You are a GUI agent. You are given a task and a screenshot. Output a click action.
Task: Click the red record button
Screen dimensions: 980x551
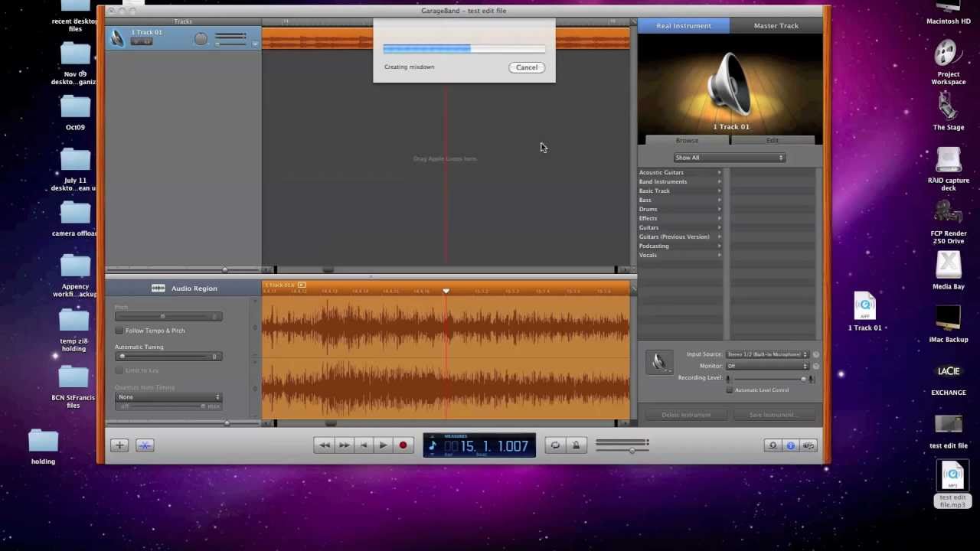(403, 445)
